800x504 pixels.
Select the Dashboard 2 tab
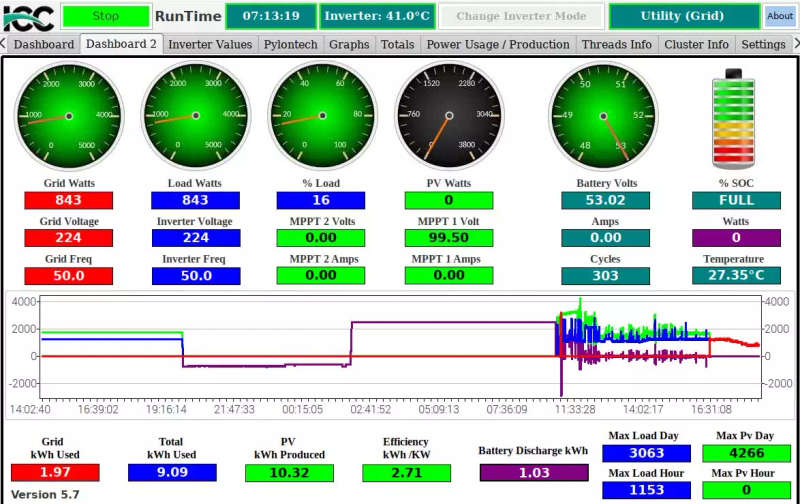pyautogui.click(x=121, y=44)
